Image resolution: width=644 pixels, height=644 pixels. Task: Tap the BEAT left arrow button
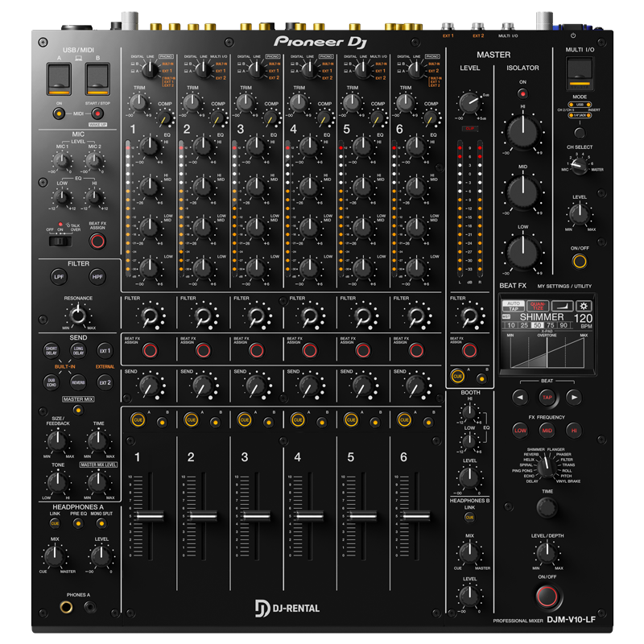(520, 397)
